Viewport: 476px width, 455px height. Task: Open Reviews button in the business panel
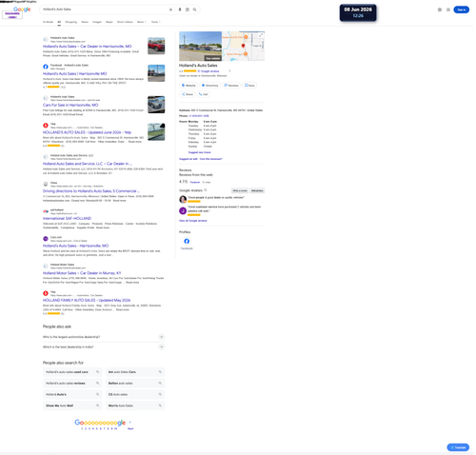[x=231, y=86]
